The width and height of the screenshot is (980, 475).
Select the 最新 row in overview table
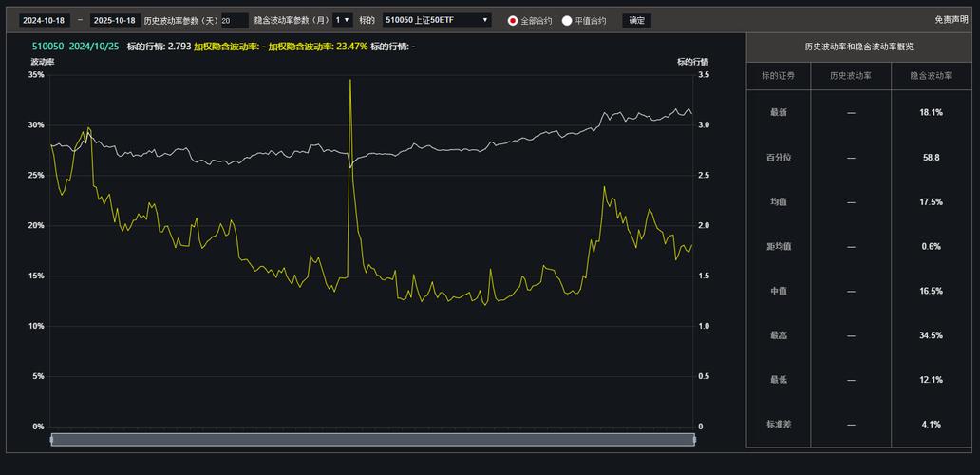[x=778, y=113]
